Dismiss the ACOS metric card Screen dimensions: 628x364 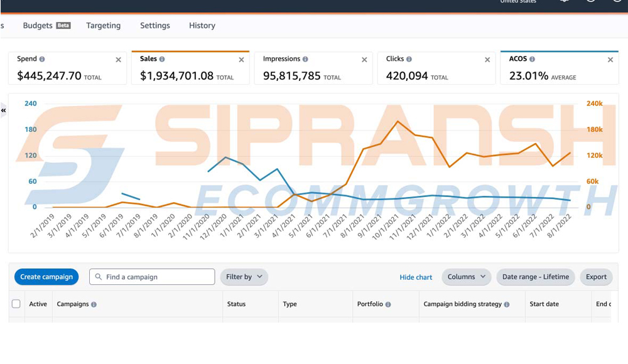(610, 60)
